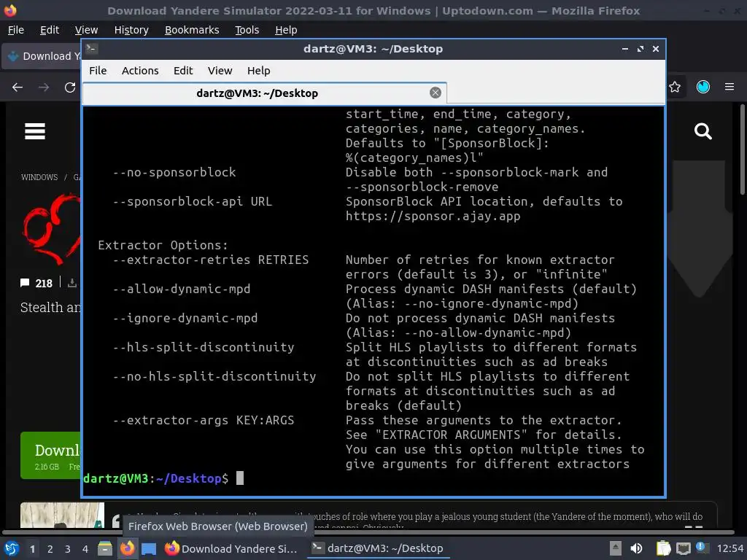Click the blue Firefox extension icon
The height and width of the screenshot is (560, 747).
(x=703, y=87)
